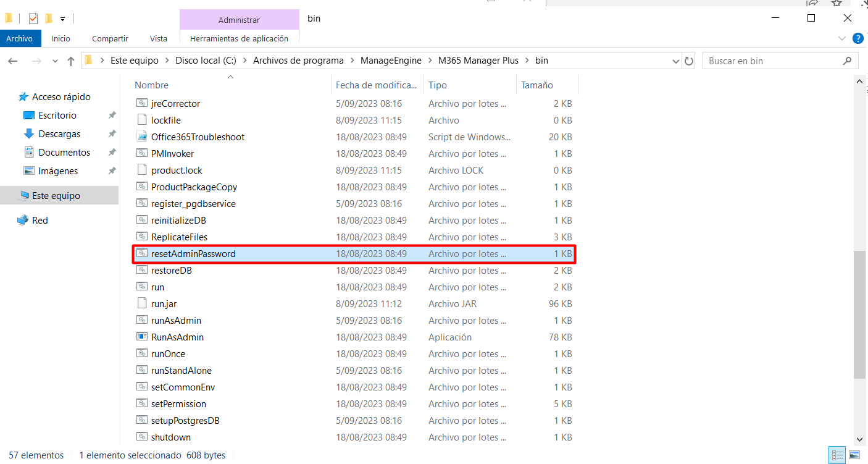Select the Administrar contextual tab

[239, 20]
